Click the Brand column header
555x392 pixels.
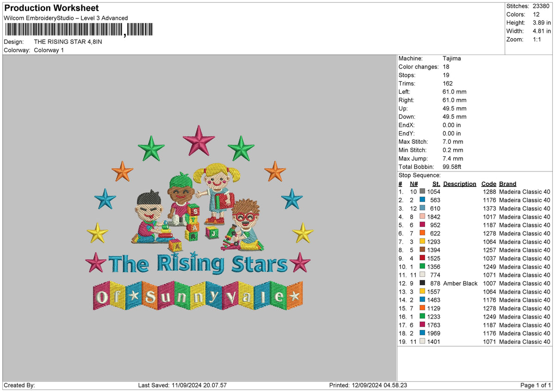(x=507, y=184)
